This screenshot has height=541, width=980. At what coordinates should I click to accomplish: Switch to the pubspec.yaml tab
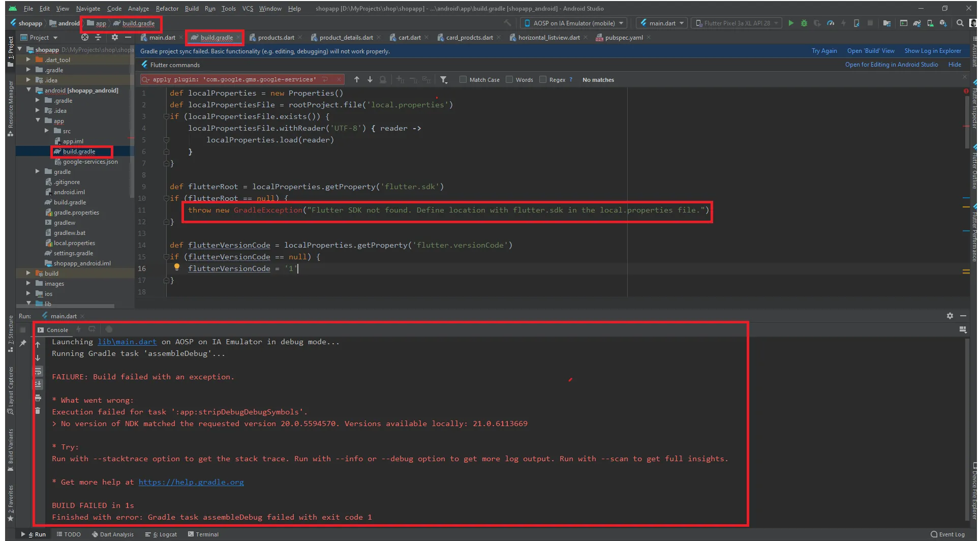point(624,37)
